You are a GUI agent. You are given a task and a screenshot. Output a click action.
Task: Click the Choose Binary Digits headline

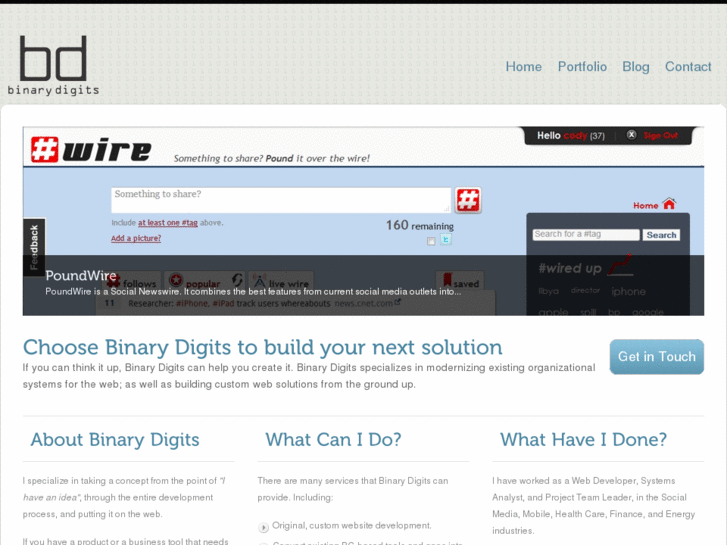pos(262,347)
